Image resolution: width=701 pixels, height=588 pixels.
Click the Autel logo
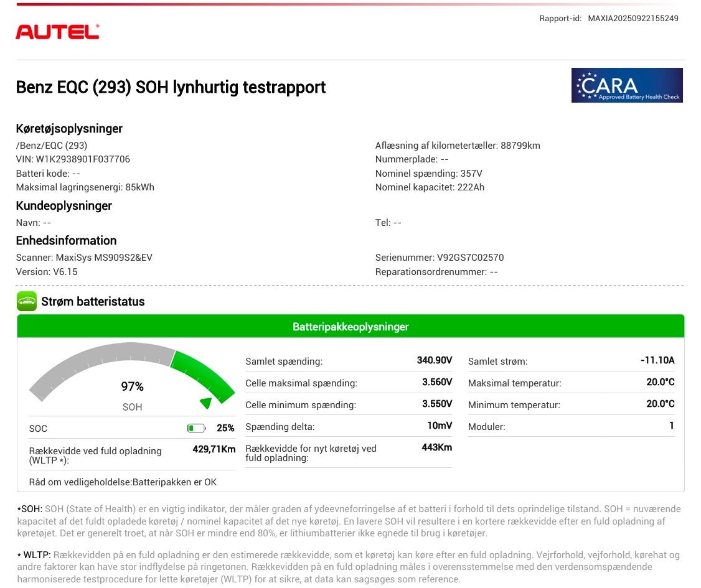(x=57, y=32)
